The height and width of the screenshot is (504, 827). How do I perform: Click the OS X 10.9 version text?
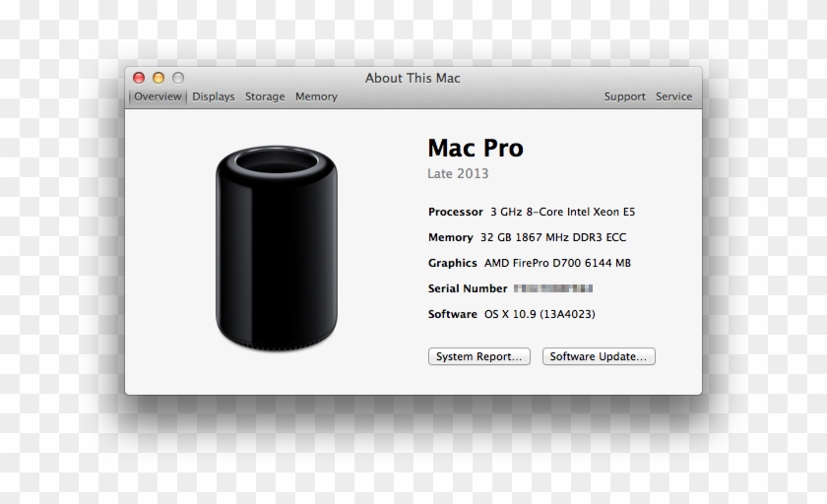(x=539, y=314)
